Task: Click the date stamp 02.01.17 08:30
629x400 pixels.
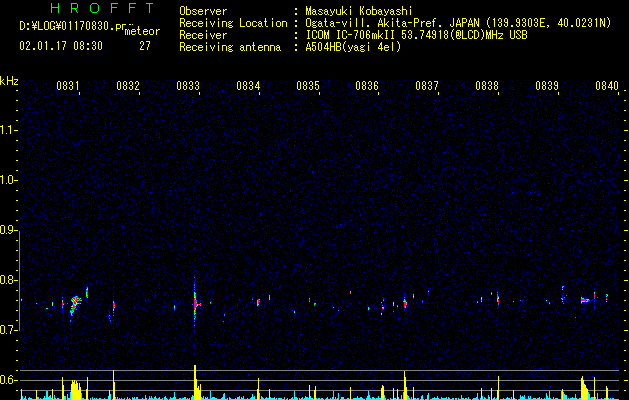Action: point(61,46)
